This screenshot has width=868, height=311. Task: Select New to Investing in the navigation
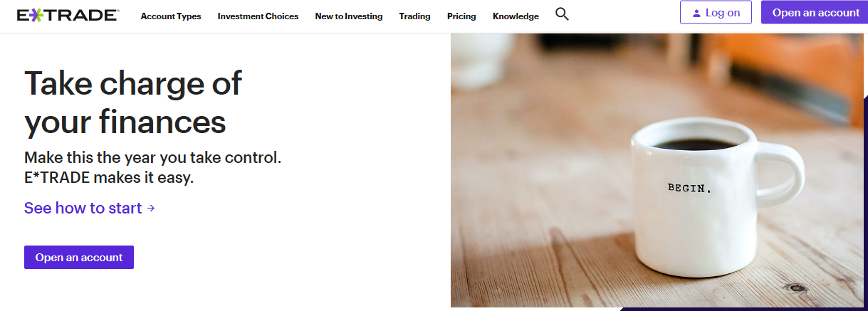click(x=348, y=16)
